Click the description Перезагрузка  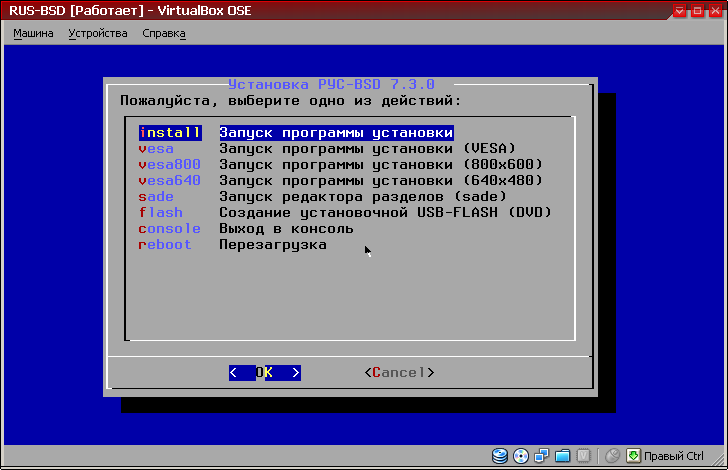pyautogui.click(x=273, y=244)
